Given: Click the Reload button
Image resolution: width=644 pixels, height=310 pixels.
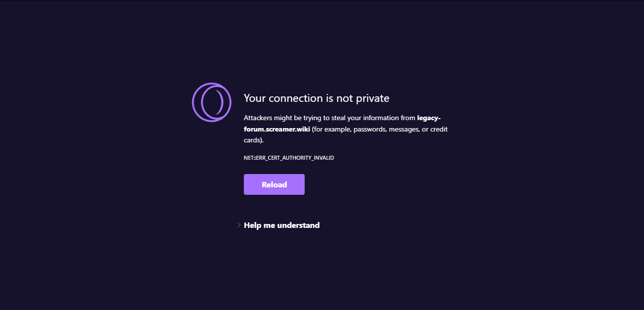Looking at the screenshot, I should click(274, 184).
